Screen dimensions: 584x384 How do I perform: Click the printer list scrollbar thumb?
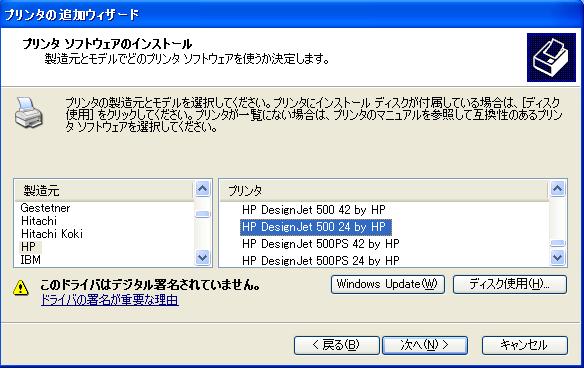pos(557,243)
